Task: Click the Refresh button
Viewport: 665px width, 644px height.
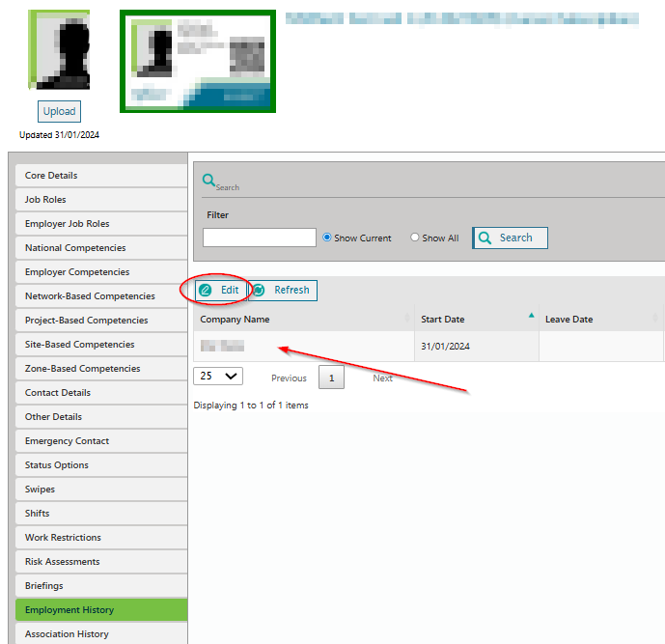Action: coord(283,291)
